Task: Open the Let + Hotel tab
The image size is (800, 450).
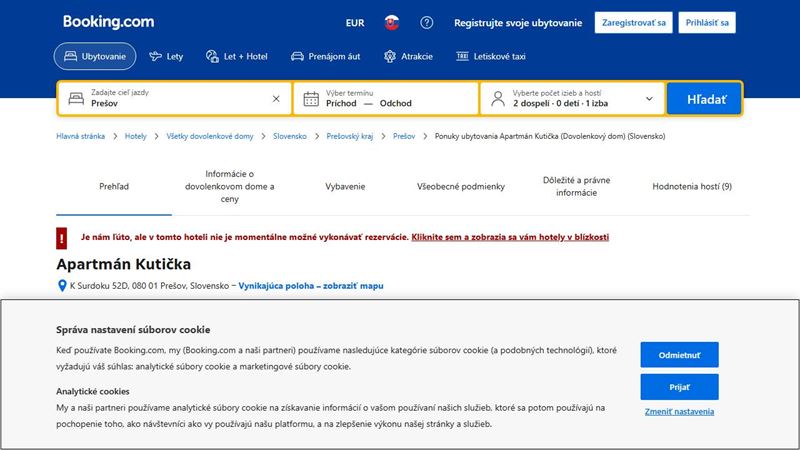Action: 237,56
